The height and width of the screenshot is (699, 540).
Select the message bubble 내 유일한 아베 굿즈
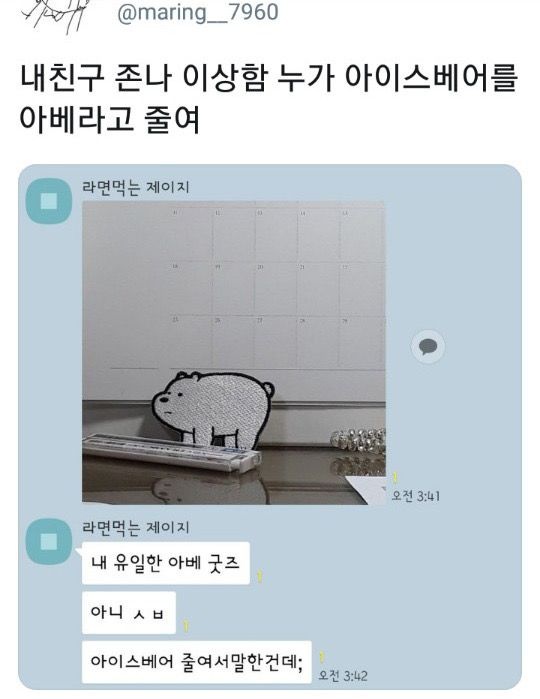(165, 563)
